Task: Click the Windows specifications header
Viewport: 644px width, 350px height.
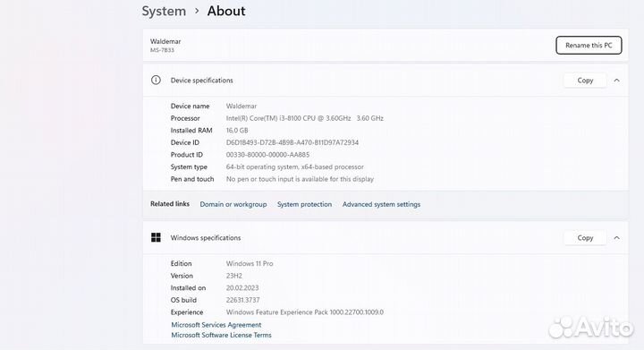Action: point(386,238)
